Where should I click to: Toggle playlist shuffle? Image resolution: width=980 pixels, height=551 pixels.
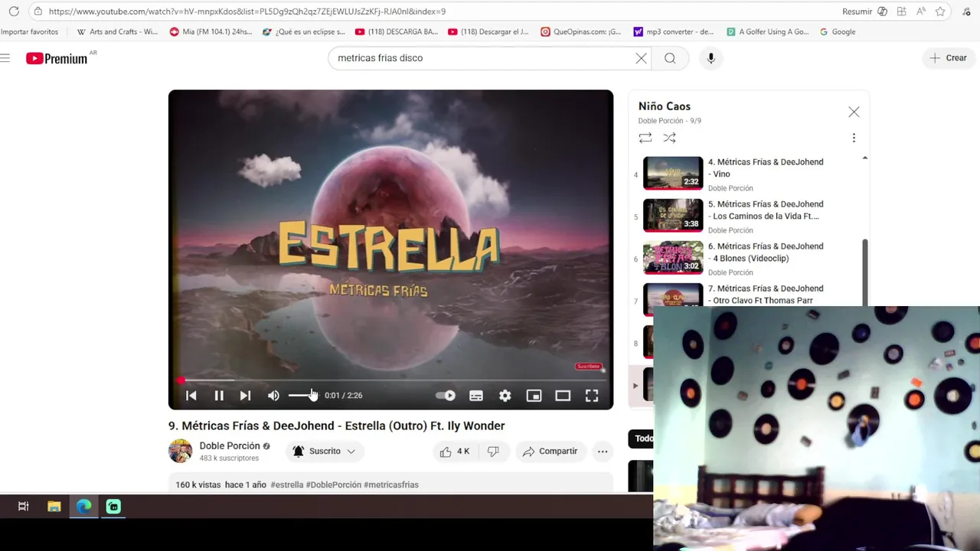coord(670,138)
